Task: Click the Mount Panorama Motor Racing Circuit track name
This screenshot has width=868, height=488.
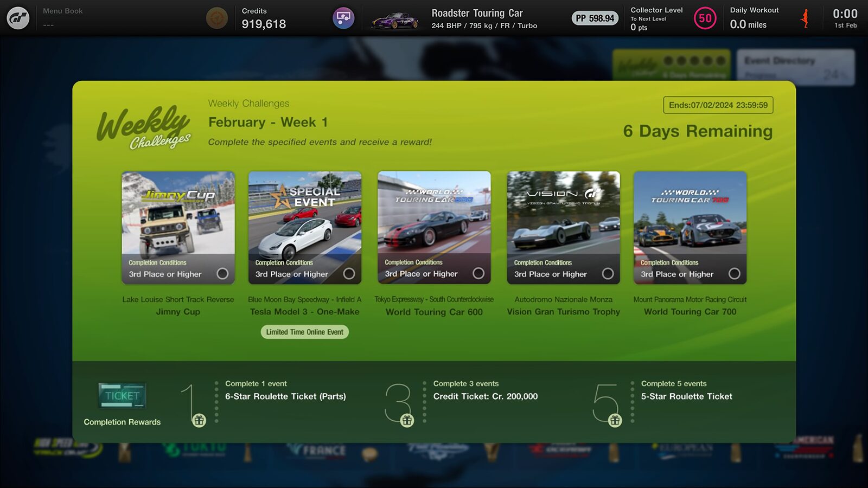Action: [x=690, y=299]
